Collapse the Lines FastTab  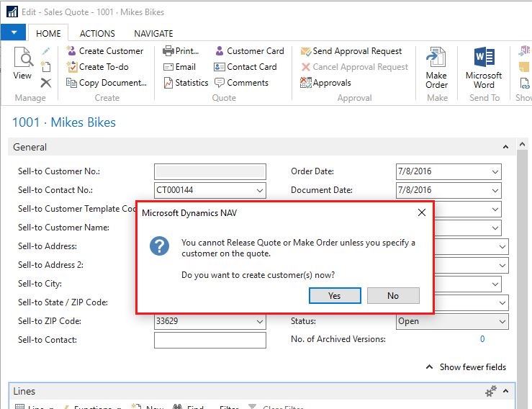[505, 391]
